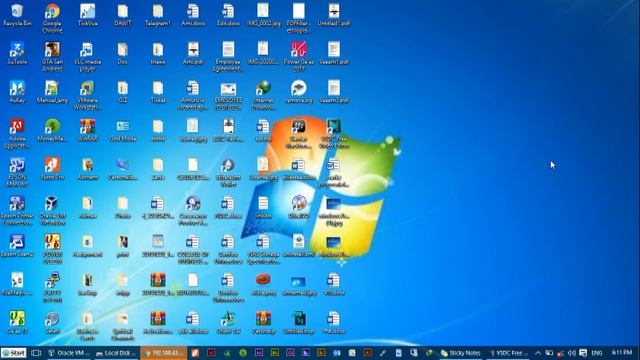The height and width of the screenshot is (360, 640).
Task: Open the Telegram1 folder
Action: (x=158, y=15)
